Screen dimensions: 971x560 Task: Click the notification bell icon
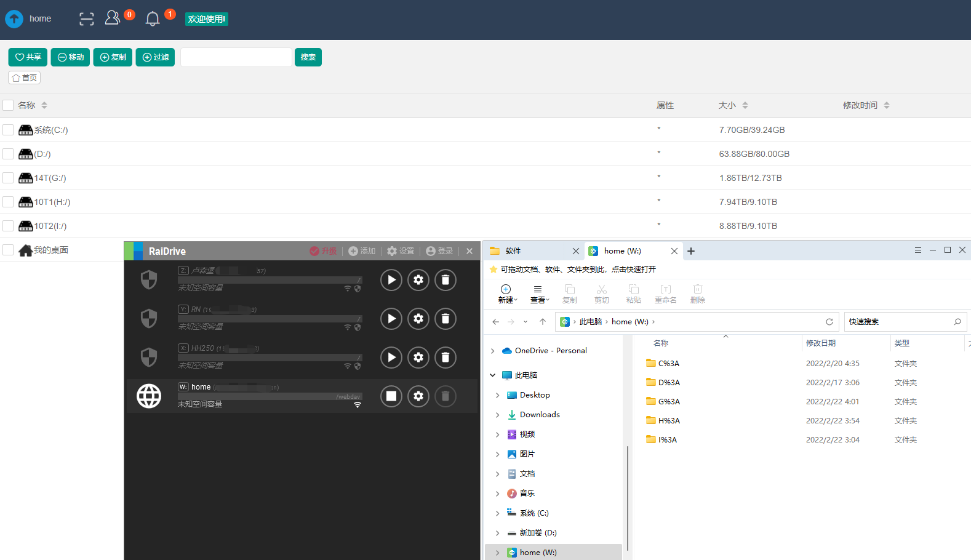pos(153,18)
